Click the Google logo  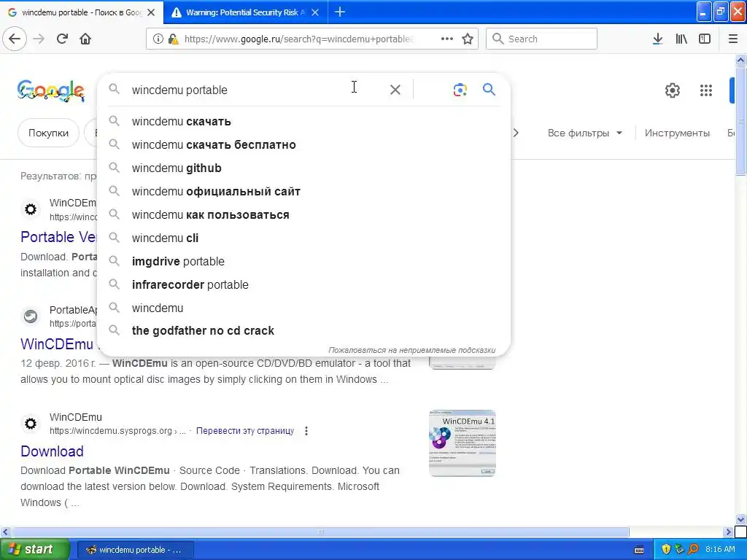51,90
